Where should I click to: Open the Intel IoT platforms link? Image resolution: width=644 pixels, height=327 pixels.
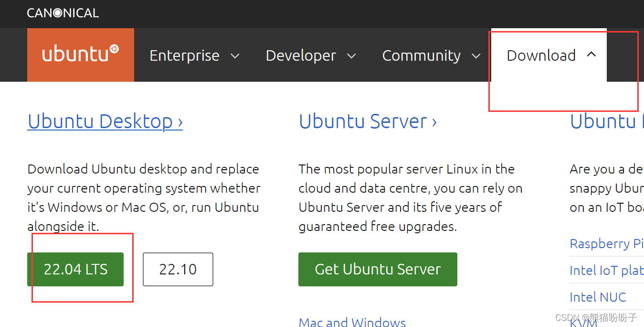pyautogui.click(x=606, y=270)
